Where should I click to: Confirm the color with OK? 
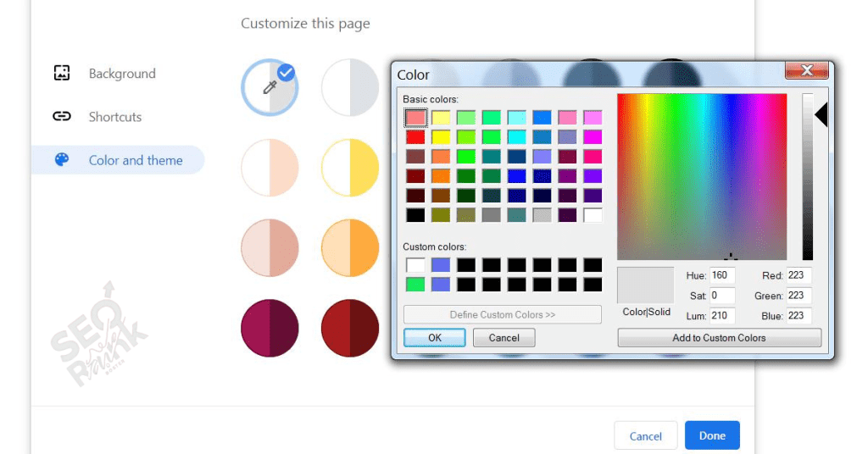[435, 338]
